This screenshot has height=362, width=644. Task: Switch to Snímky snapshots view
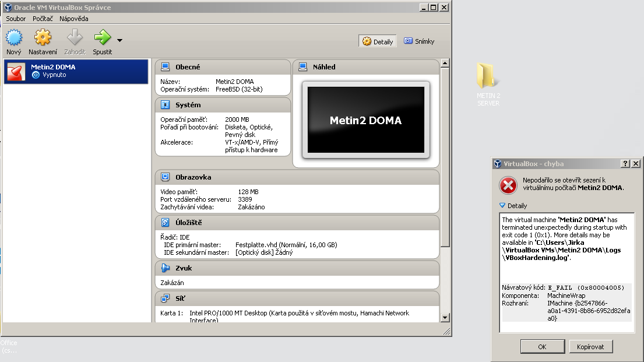point(419,41)
